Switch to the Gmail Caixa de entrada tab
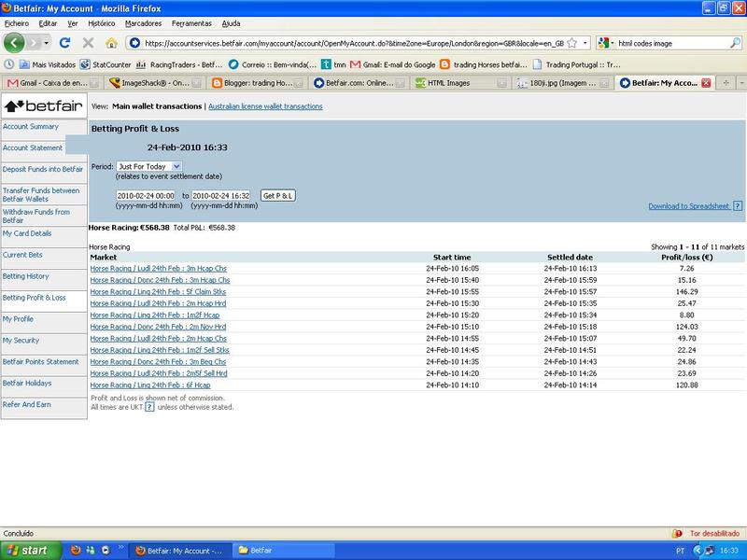 pos(52,83)
